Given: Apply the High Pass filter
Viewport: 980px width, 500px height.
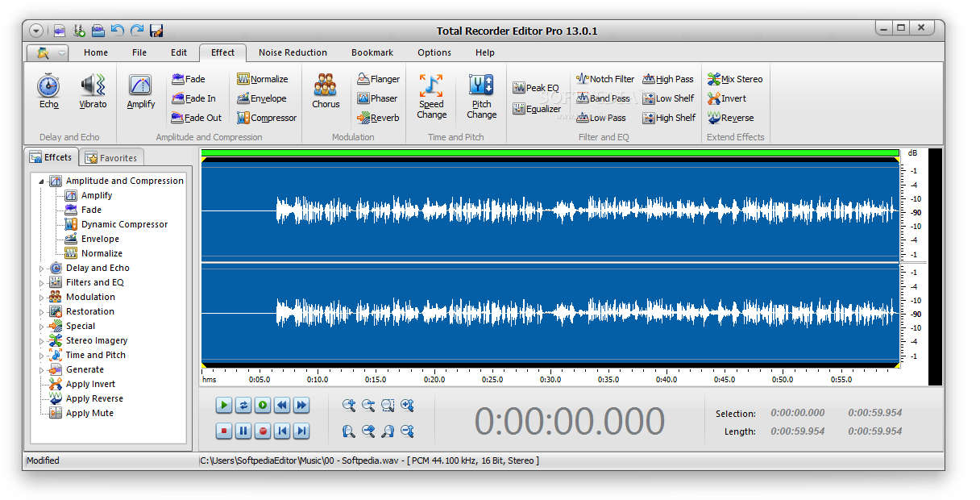Looking at the screenshot, I should tap(667, 79).
